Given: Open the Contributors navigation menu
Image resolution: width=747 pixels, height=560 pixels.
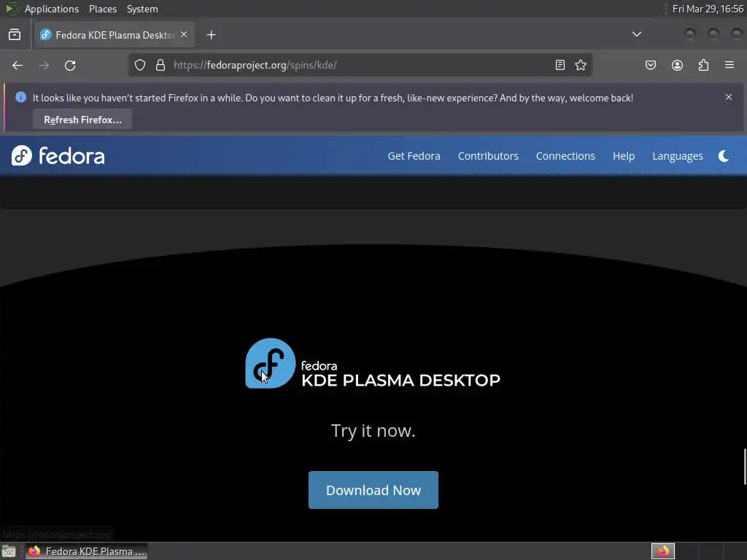Looking at the screenshot, I should (488, 156).
